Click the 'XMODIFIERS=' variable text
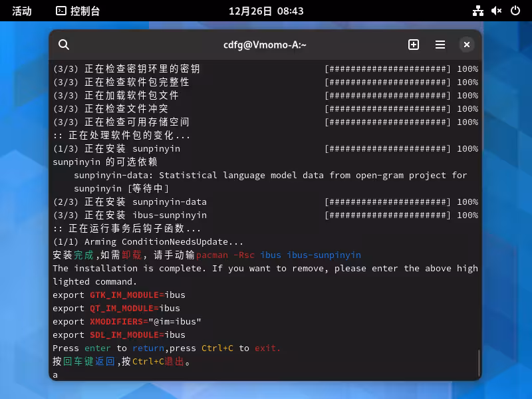Screen dimensions: 532x399 point(119,322)
